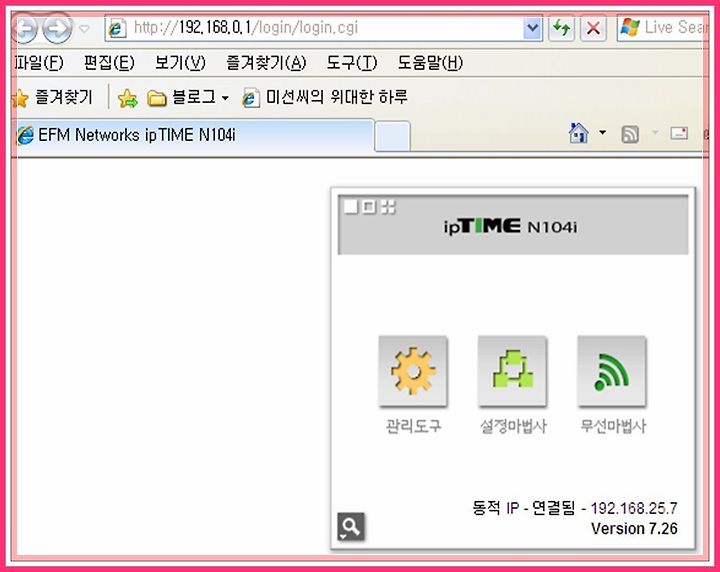Click the 설정마법사 label
This screenshot has width=720, height=572.
513,426
